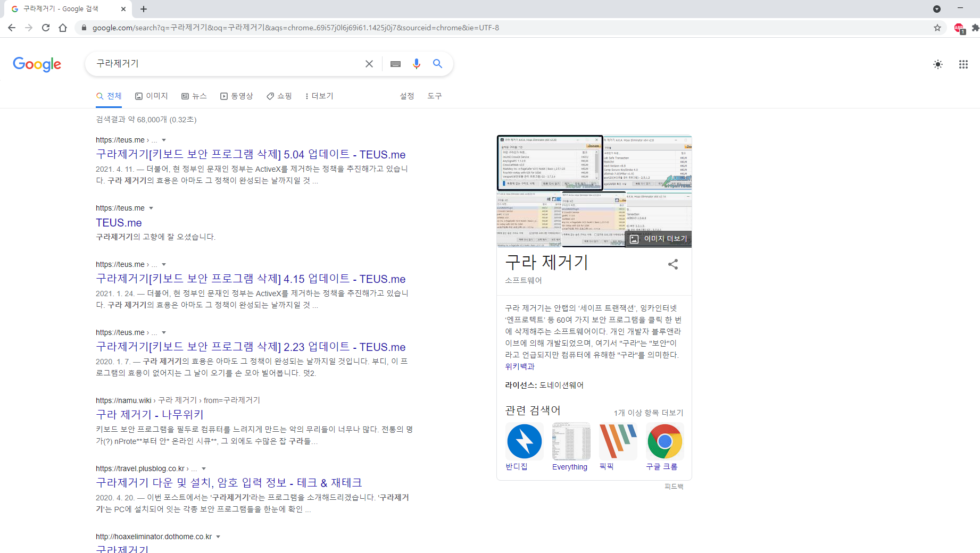View the site information lock icon
The height and width of the screenshot is (553, 980).
[x=84, y=28]
